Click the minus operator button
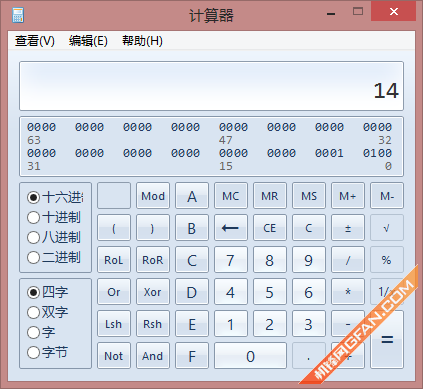 (348, 324)
